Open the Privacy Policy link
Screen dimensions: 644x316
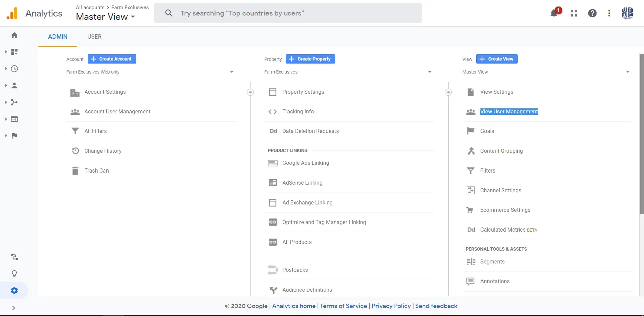391,306
